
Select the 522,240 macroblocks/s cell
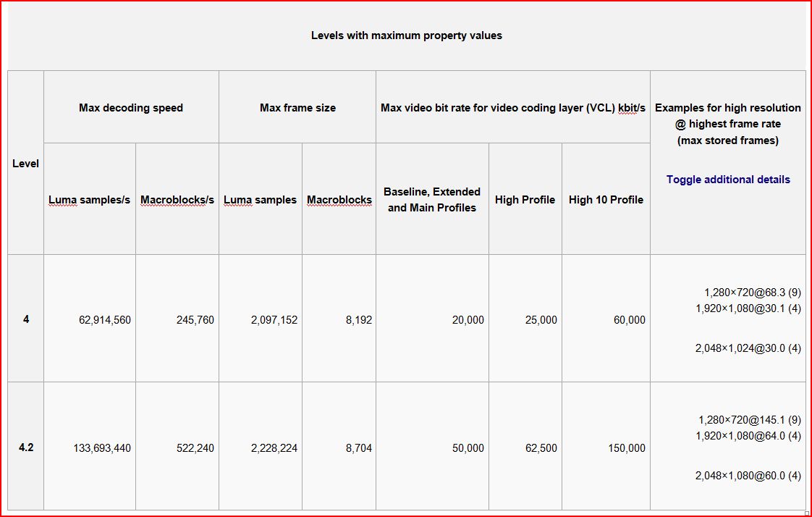(x=195, y=448)
